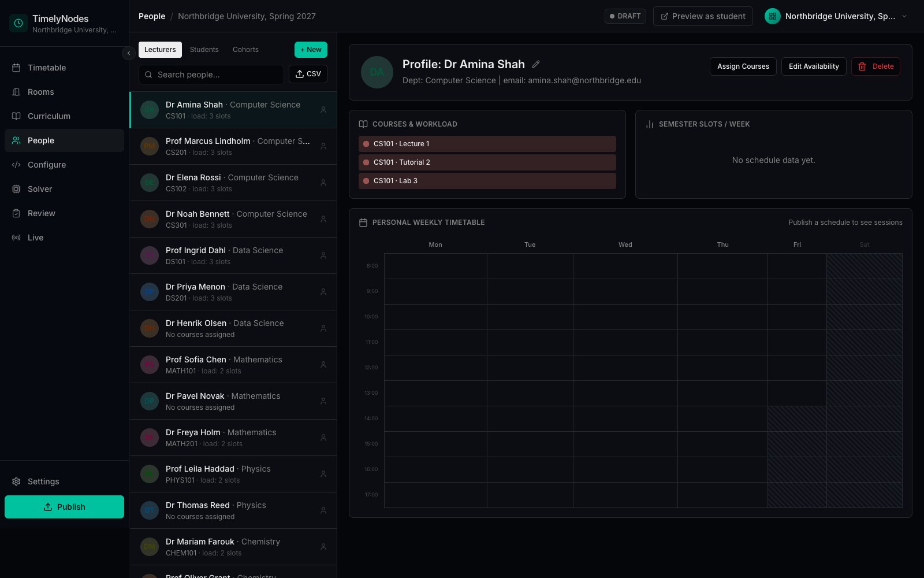Click CS101 · Lecture 1 course entry

coord(487,144)
